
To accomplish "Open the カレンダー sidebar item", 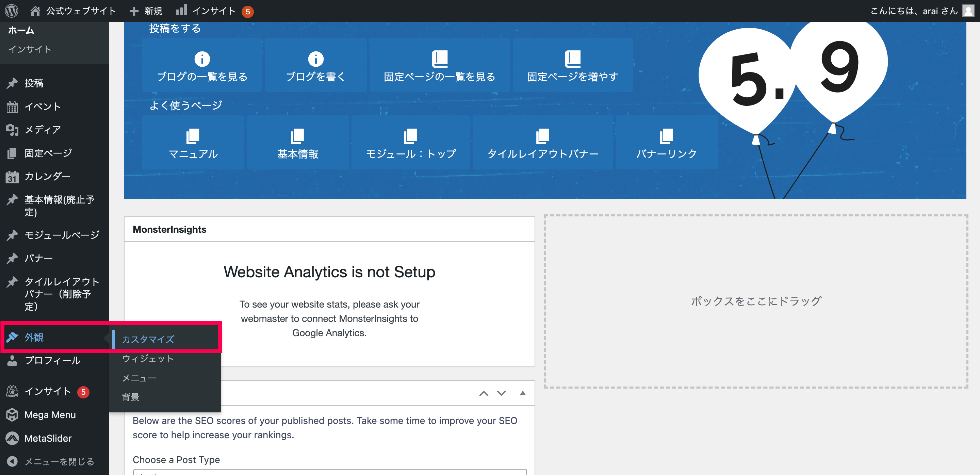I will [x=47, y=176].
